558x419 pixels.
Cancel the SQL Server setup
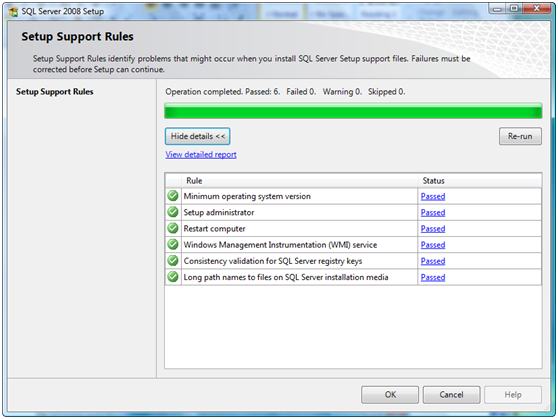click(x=451, y=395)
